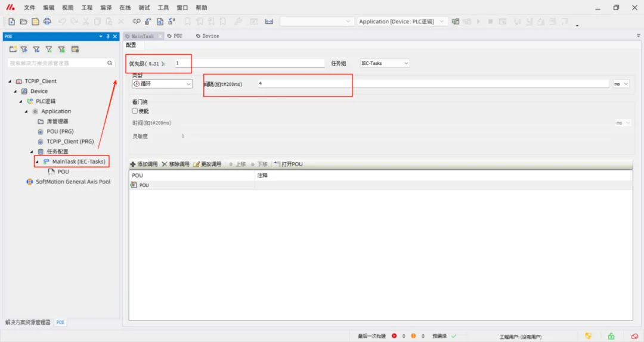
Task: Click the Stop debug icon
Action: tap(490, 21)
